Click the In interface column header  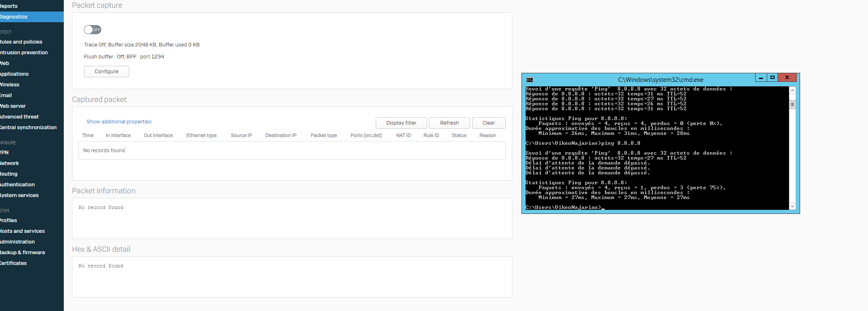tap(118, 135)
